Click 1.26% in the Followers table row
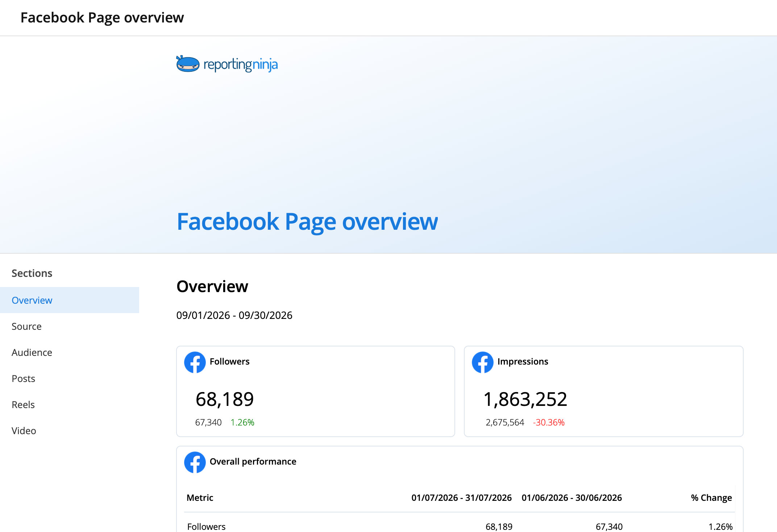Image resolution: width=777 pixels, height=532 pixels. [x=720, y=527]
